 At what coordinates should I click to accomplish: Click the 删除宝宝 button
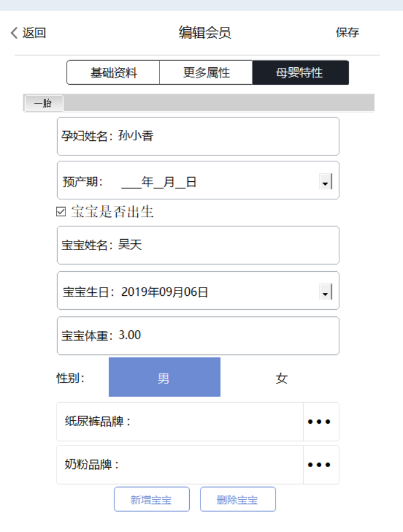[238, 499]
